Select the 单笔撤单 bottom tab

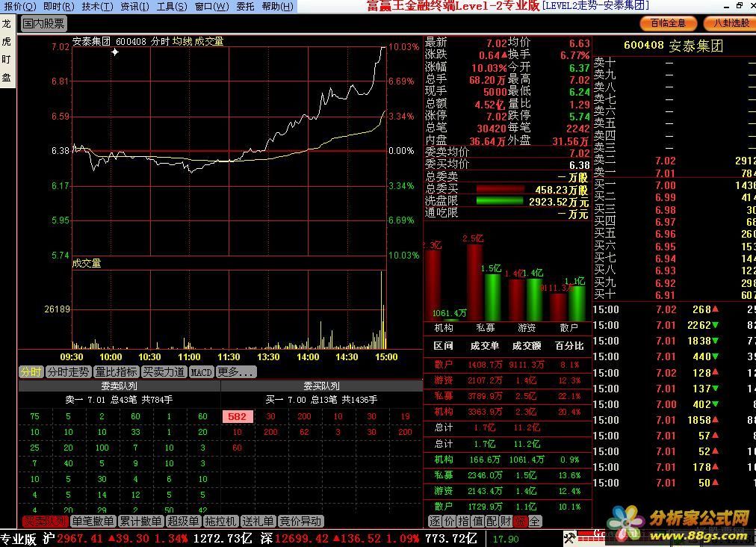(93, 522)
